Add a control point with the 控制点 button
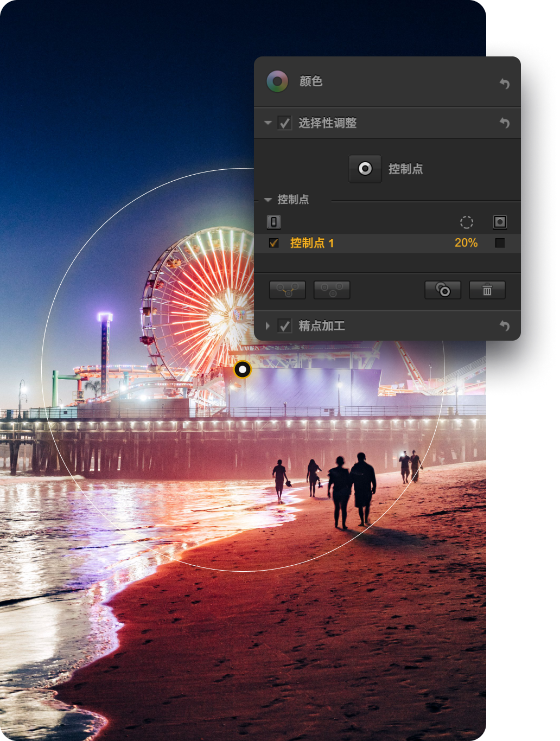560x741 pixels. click(x=365, y=169)
